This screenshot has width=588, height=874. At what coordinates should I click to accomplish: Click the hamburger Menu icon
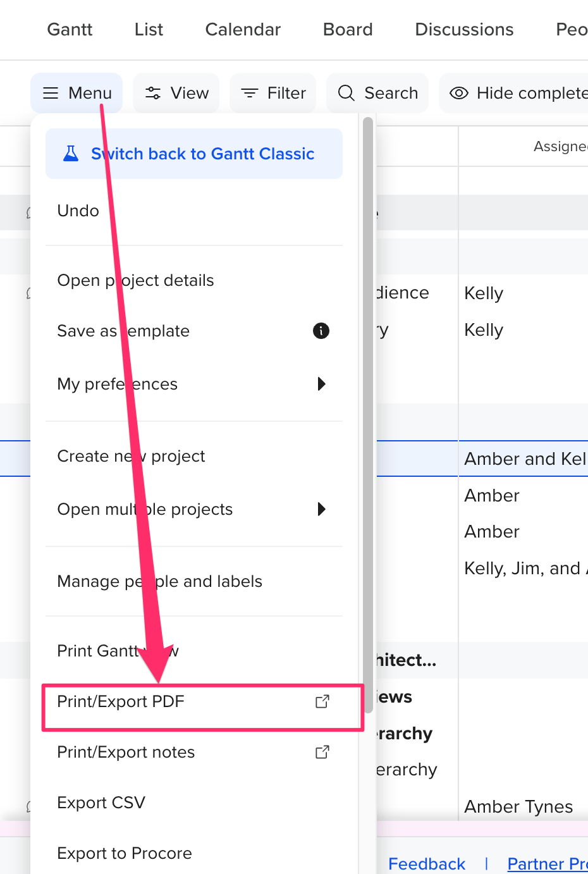pyautogui.click(x=51, y=93)
